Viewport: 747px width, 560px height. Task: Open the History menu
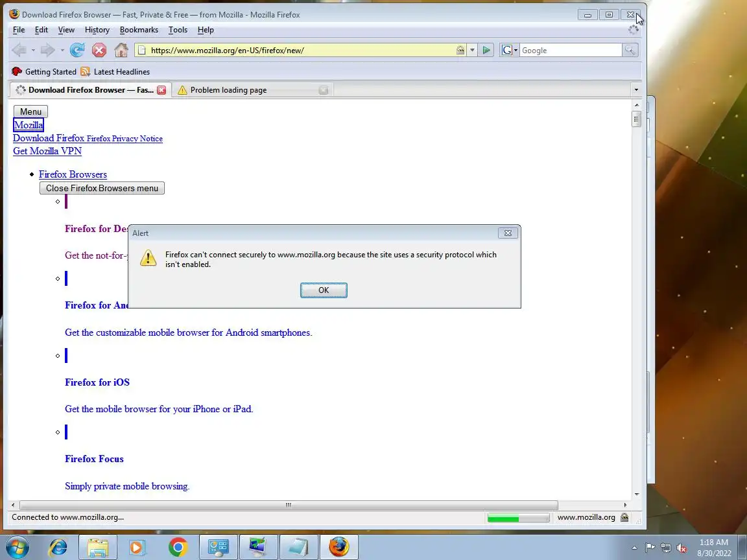pyautogui.click(x=97, y=30)
